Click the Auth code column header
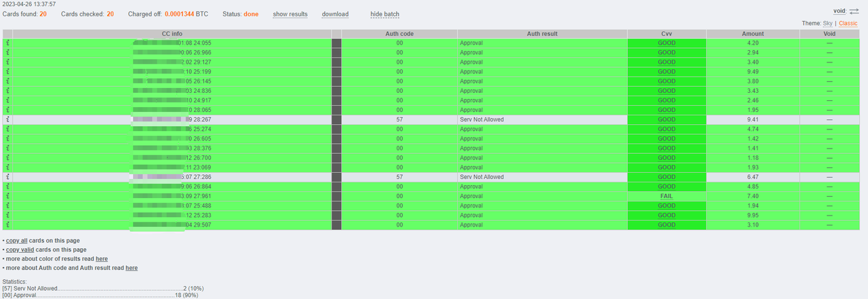868x299 pixels. (x=399, y=34)
